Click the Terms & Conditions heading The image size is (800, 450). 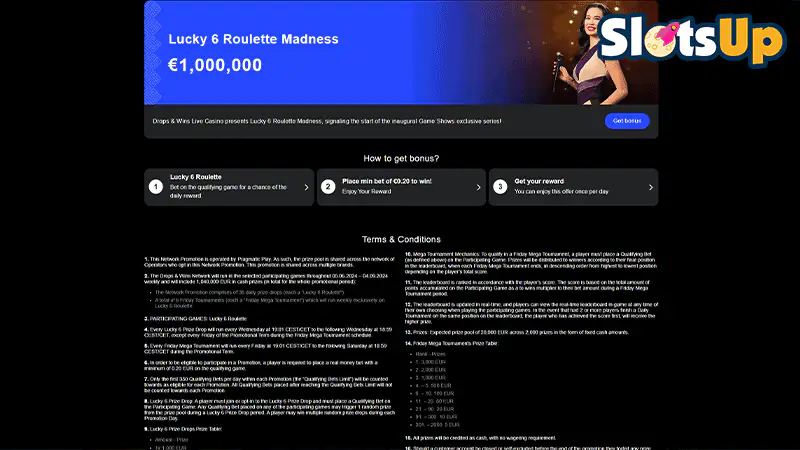point(401,239)
